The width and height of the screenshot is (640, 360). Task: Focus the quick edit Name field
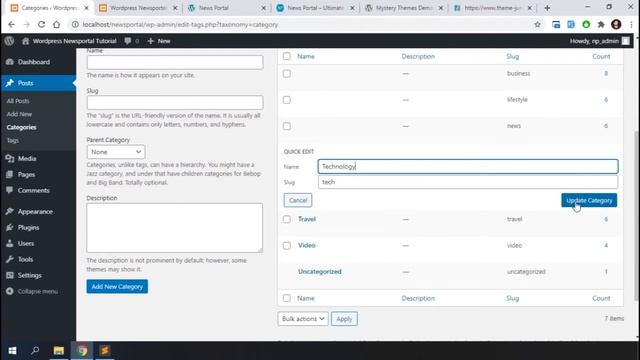[x=468, y=167]
